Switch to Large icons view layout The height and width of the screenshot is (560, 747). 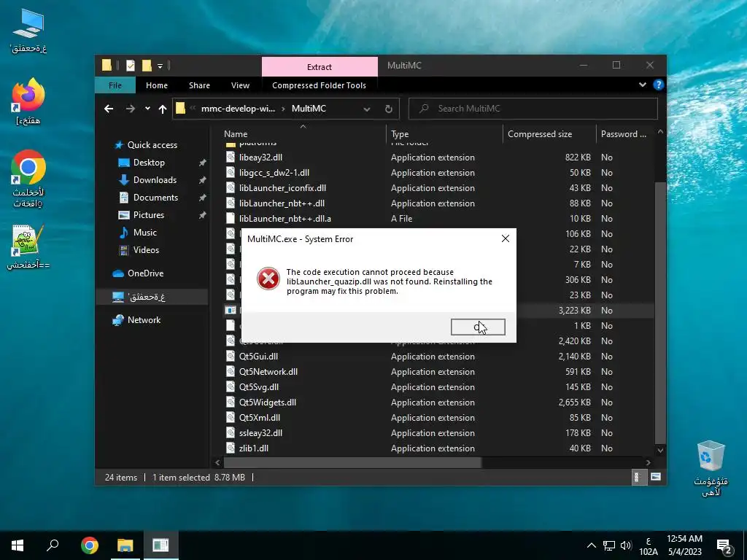click(656, 477)
